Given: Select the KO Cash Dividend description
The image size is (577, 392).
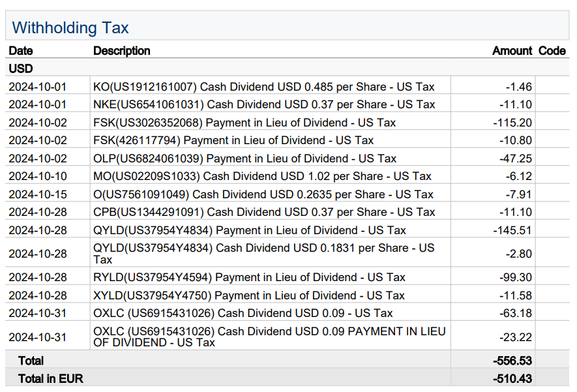Looking at the screenshot, I should tap(263, 87).
